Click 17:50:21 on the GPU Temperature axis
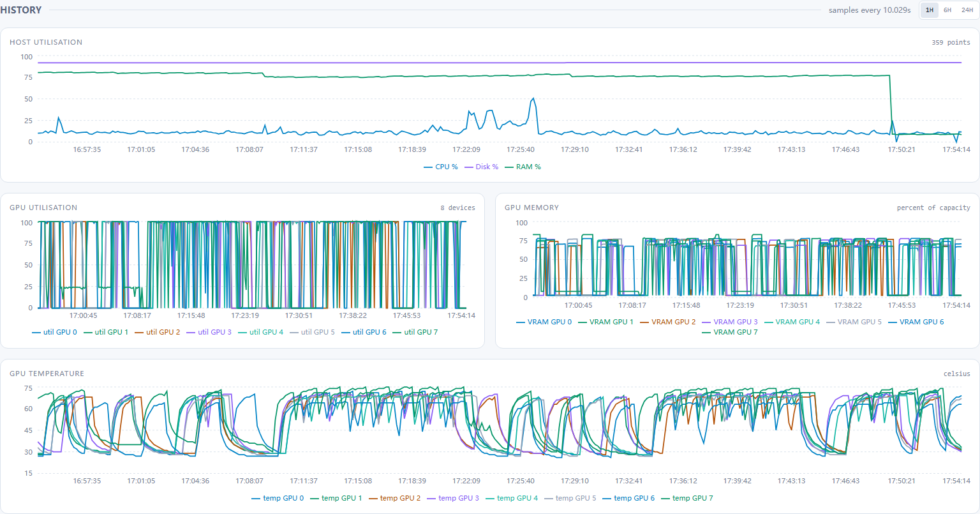 (902, 481)
